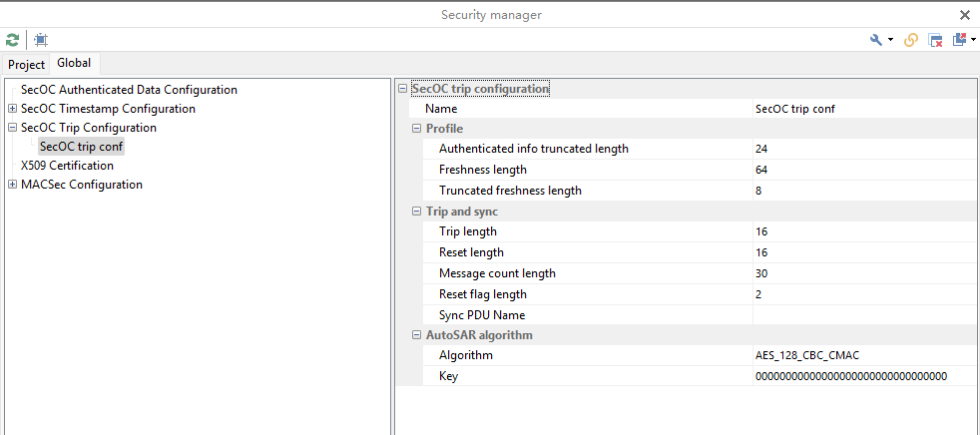Click the blue wrench settings icon
The width and height of the screenshot is (980, 435).
(876, 40)
